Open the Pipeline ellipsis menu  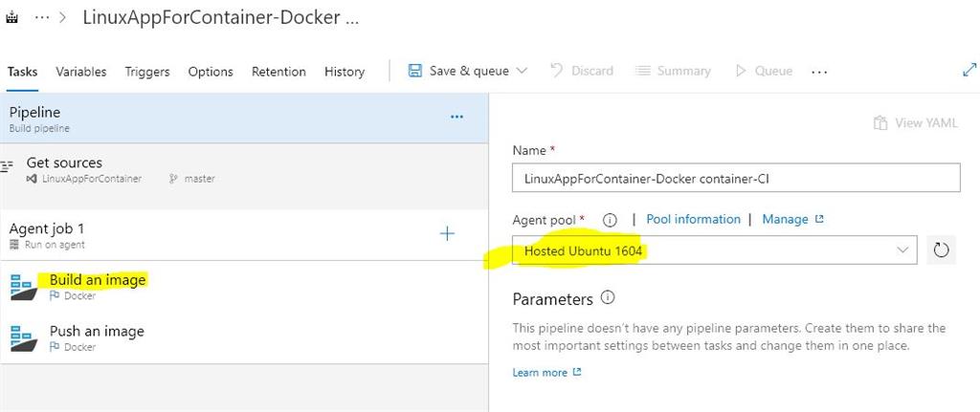coord(457,117)
